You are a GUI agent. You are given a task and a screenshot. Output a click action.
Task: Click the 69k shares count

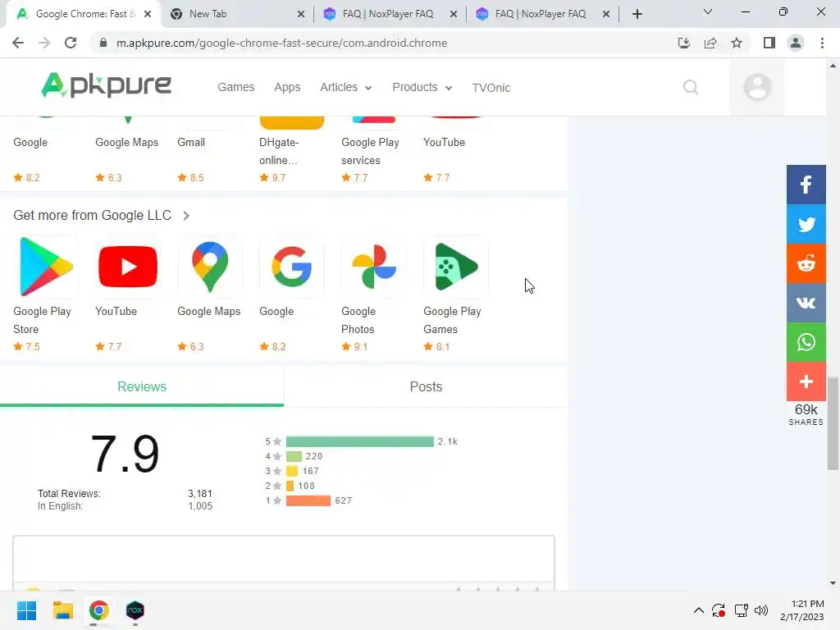(x=806, y=410)
